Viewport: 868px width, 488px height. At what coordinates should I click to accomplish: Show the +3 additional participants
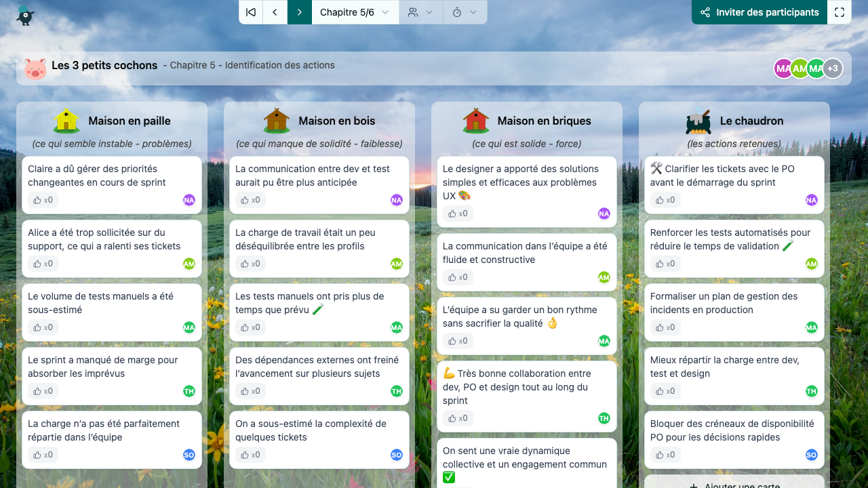833,68
